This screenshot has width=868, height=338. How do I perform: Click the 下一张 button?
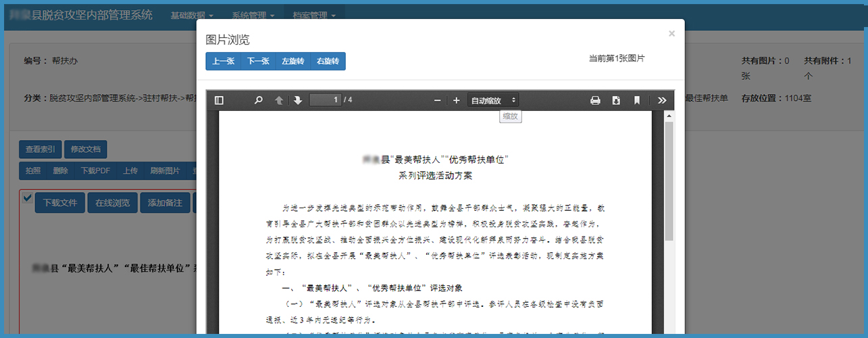pos(258,61)
